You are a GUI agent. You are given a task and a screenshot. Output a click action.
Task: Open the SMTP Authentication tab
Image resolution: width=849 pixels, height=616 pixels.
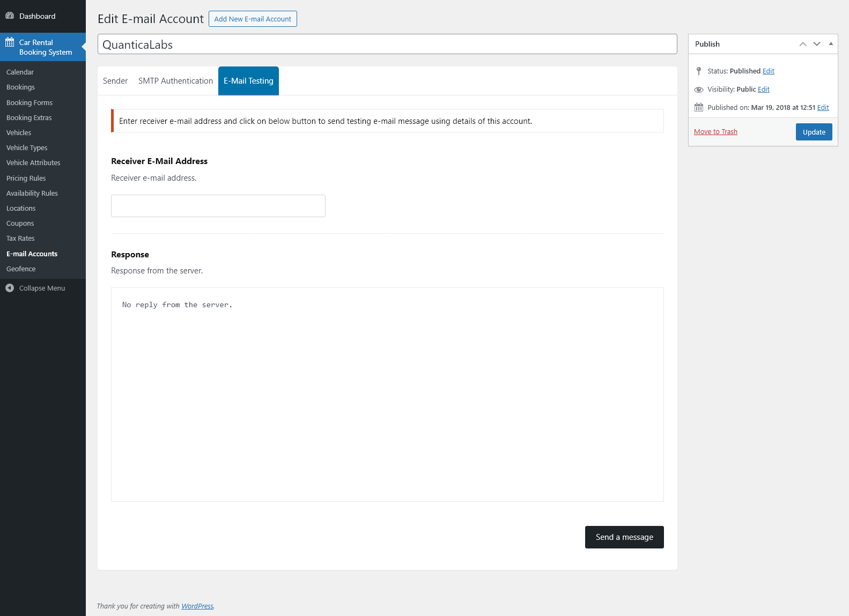[175, 81]
